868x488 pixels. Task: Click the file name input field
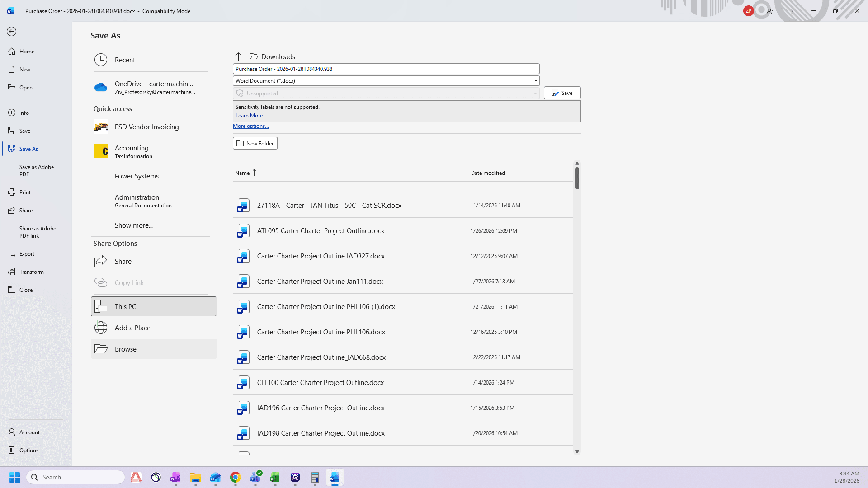386,69
